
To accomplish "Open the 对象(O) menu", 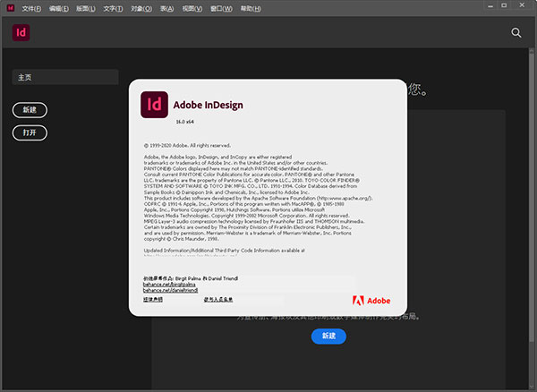I will [140, 7].
